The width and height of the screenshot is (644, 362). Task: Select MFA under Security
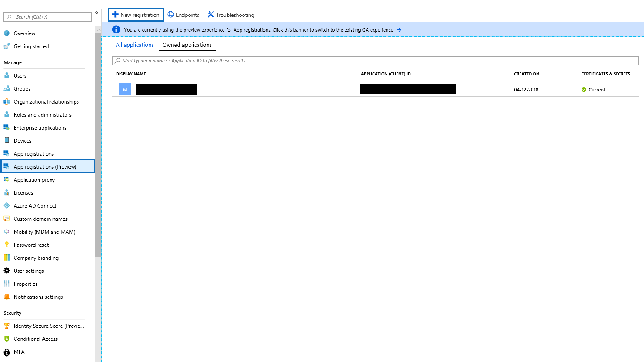tap(20, 352)
